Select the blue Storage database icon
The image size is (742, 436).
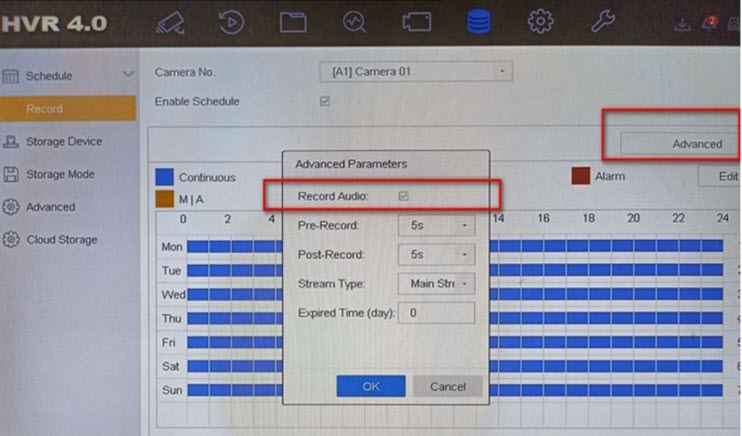point(479,22)
